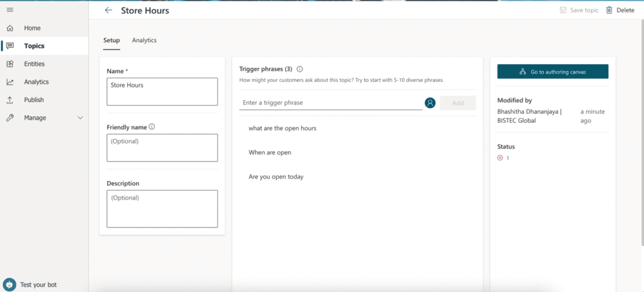This screenshot has width=644, height=292.
Task: Click the Trigger phrases (3) heading
Action: click(266, 69)
